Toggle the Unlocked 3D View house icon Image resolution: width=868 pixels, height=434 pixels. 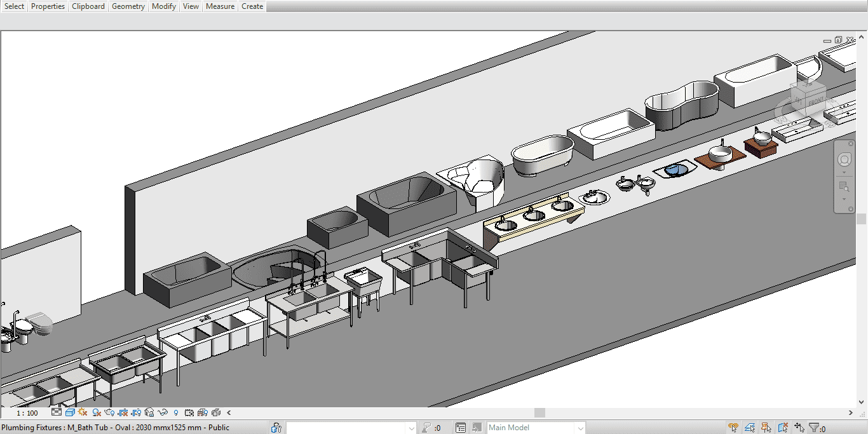tap(149, 413)
